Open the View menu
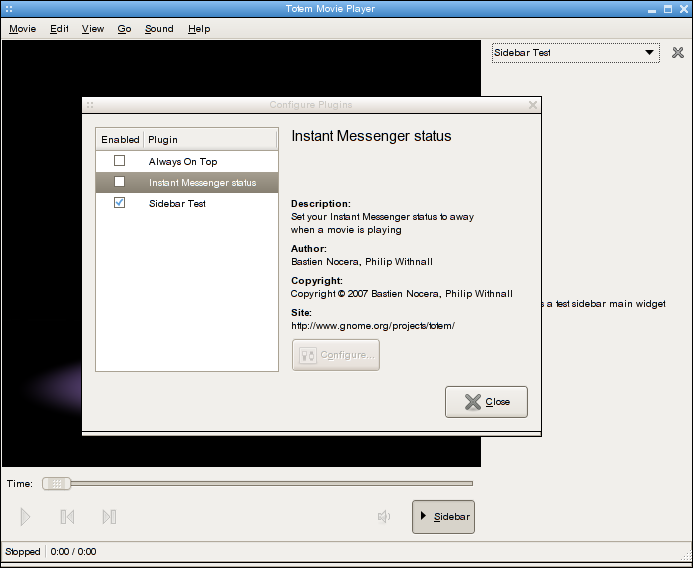 coord(93,29)
